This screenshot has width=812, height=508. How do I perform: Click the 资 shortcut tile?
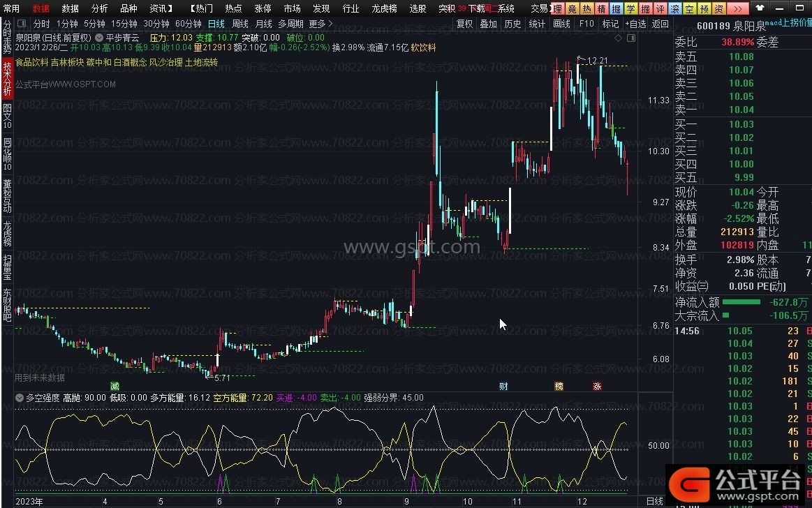point(718,8)
